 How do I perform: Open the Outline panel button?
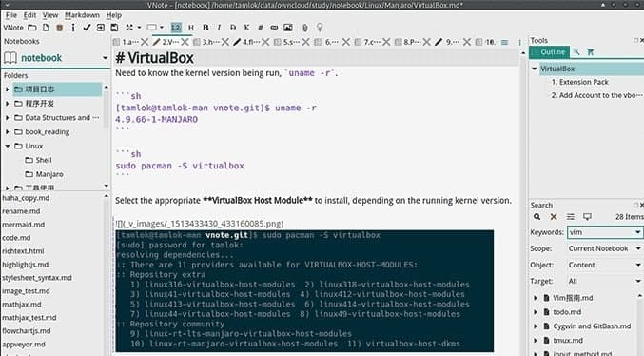[550, 52]
